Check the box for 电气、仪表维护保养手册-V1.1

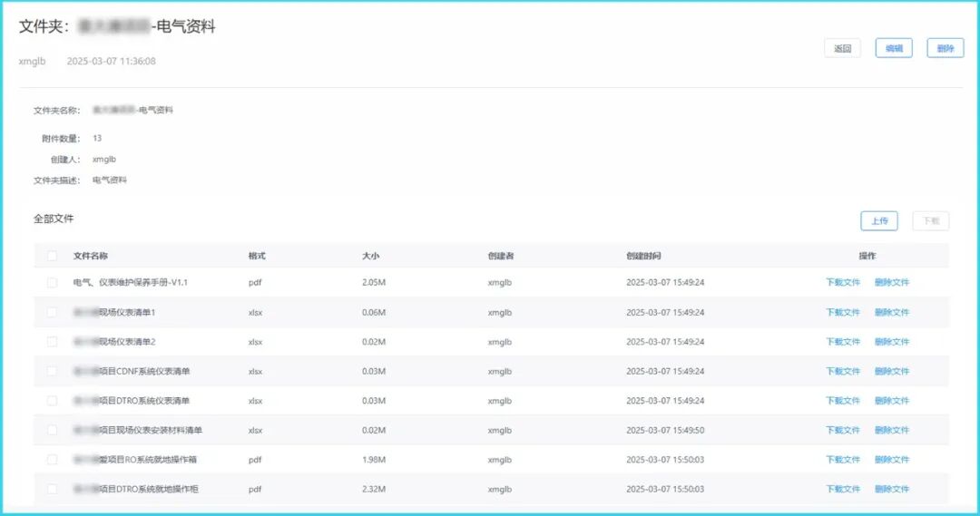pos(52,283)
